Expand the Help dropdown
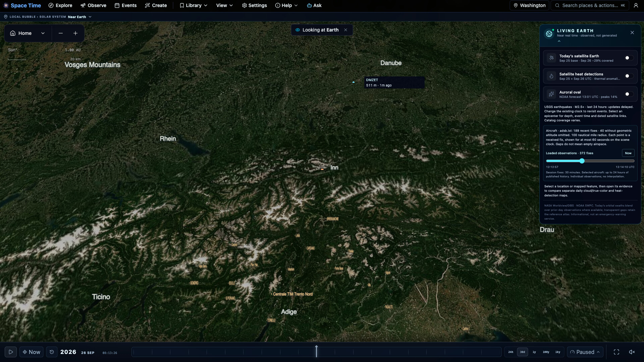Image resolution: width=644 pixels, height=362 pixels. 286,5
